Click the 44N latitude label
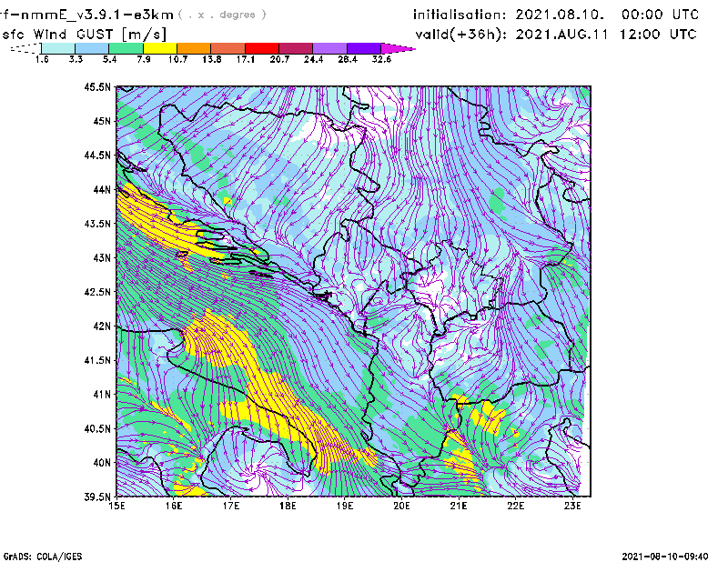Screen dimensions: 728x562 102,189
